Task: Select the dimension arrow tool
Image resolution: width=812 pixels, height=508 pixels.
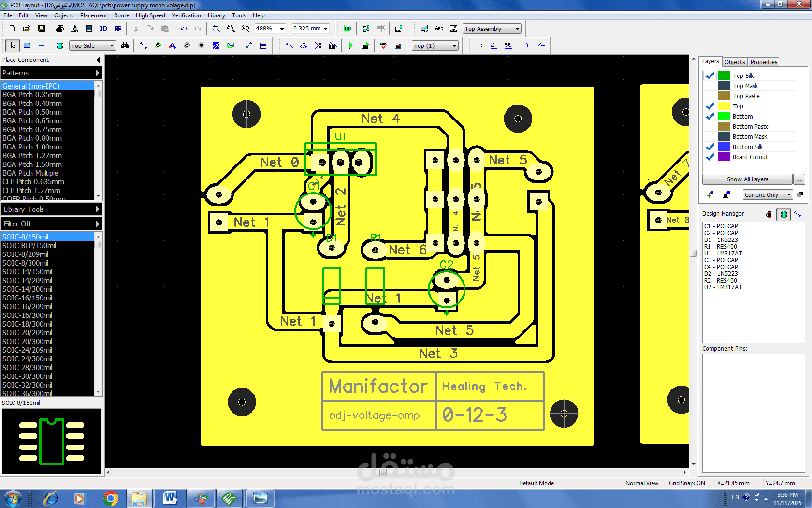Action: (x=249, y=45)
